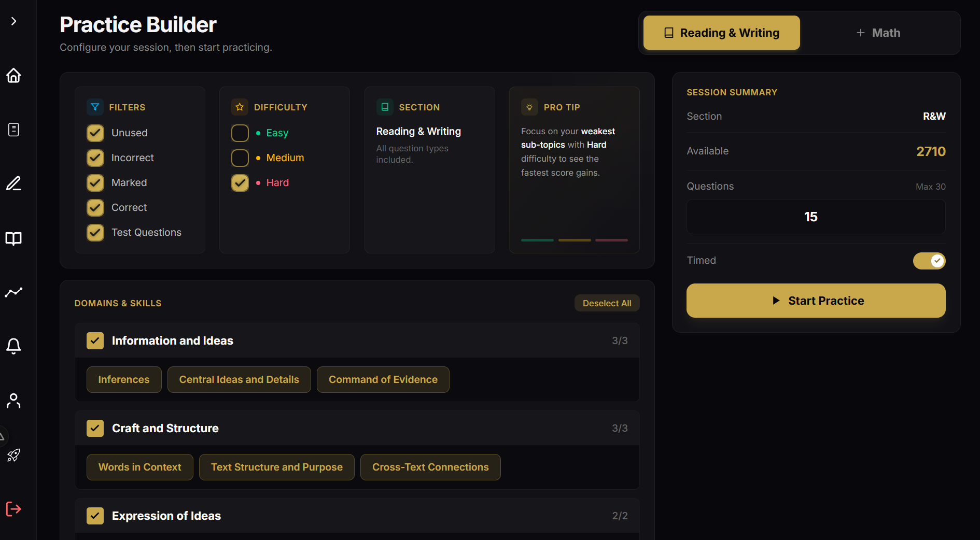Uncheck the Hard difficulty checkbox
The height and width of the screenshot is (540, 980).
pos(240,182)
